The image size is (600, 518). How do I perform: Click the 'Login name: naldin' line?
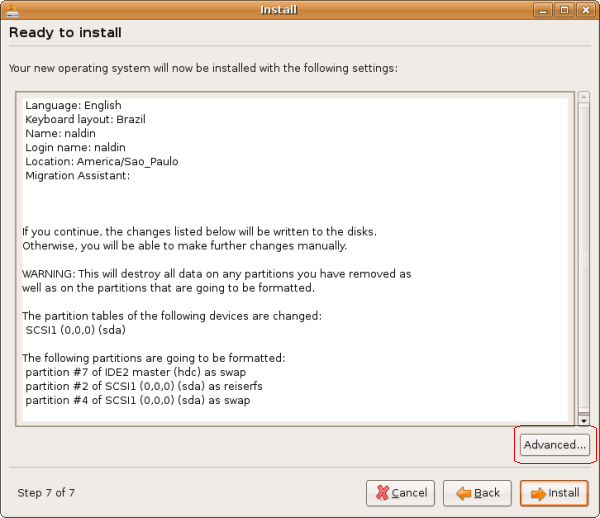[75, 148]
